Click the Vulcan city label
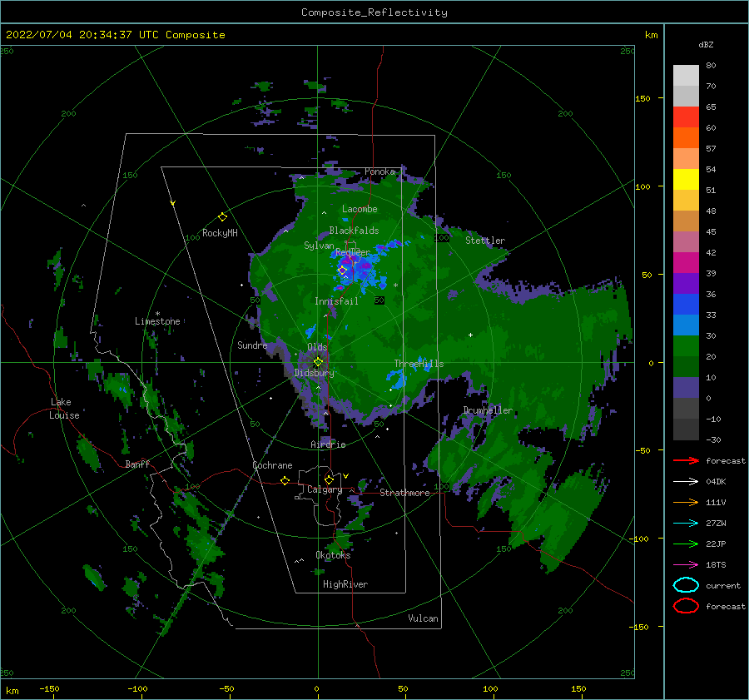 tap(423, 618)
